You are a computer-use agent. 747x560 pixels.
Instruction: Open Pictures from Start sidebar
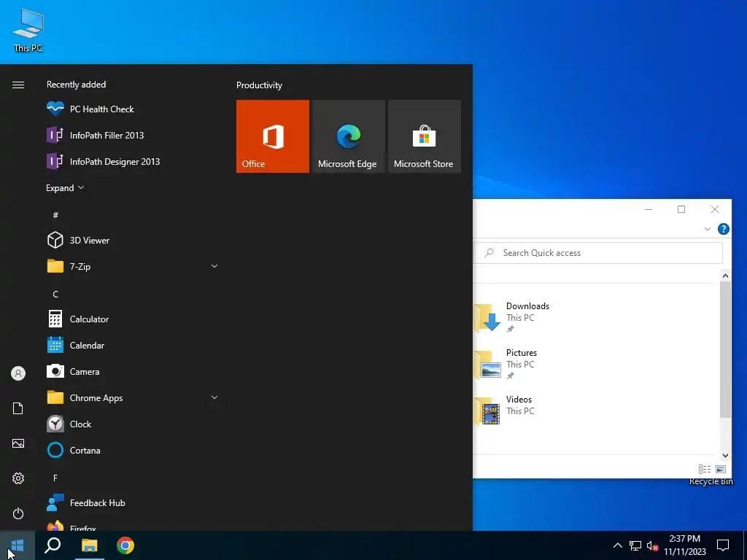(x=18, y=443)
